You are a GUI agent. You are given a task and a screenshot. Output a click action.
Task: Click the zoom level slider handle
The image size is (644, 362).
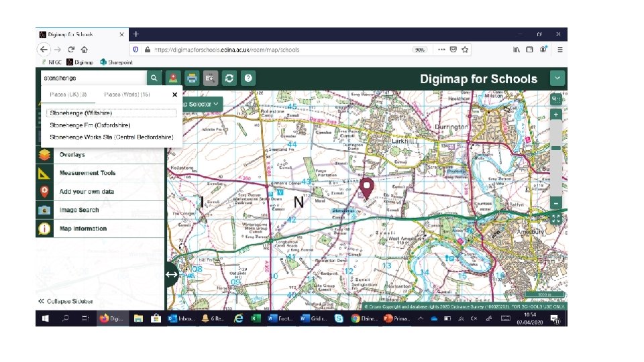pos(555,148)
